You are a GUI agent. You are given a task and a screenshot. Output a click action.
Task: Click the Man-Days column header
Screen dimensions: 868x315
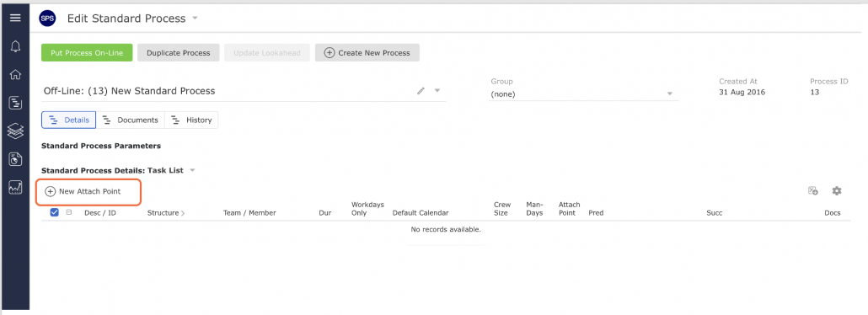tap(534, 209)
